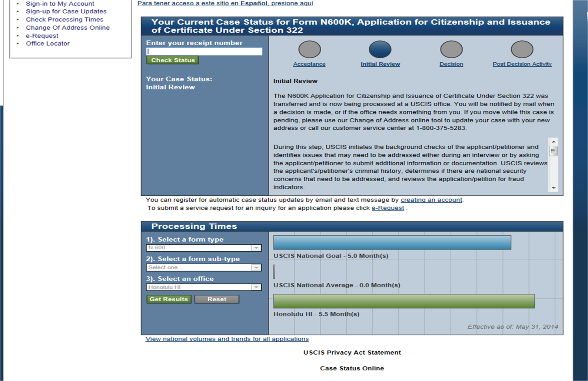Click the bold 'Initial Review' description heading

(295, 81)
